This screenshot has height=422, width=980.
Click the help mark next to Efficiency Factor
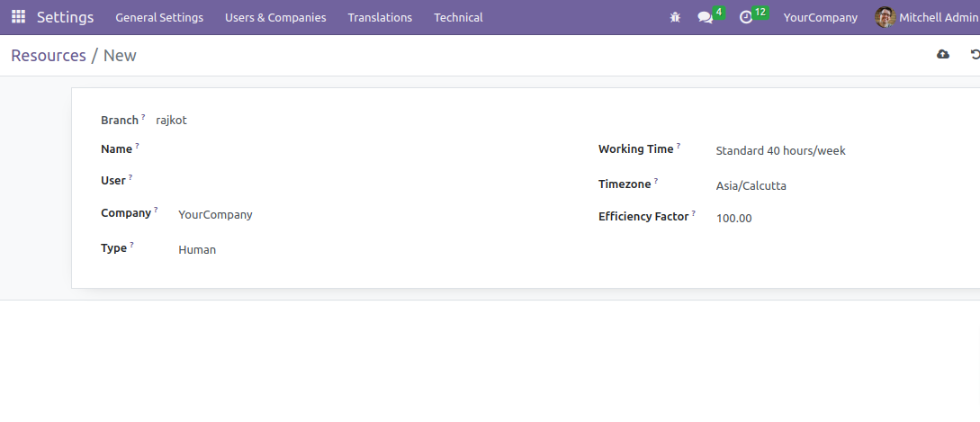point(693,213)
